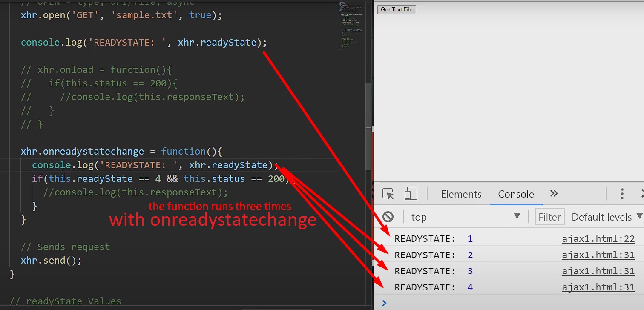
Task: Switch to the Console tab
Action: pyautogui.click(x=516, y=194)
